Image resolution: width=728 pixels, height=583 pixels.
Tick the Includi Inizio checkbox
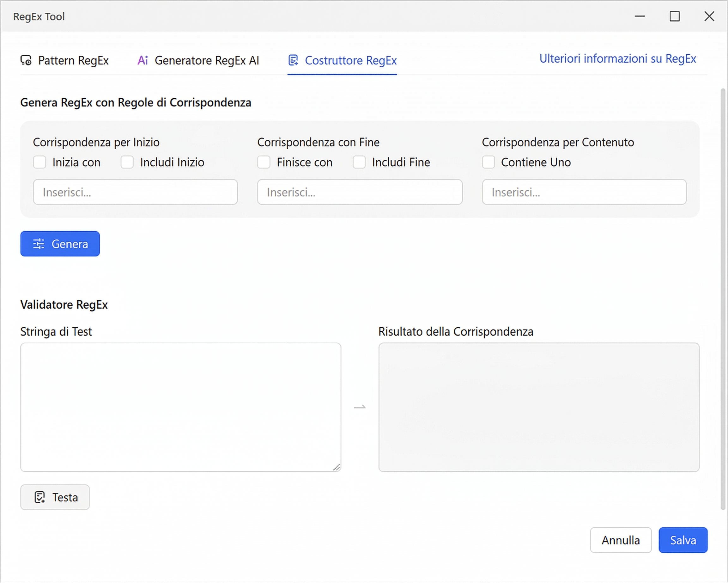tap(127, 162)
